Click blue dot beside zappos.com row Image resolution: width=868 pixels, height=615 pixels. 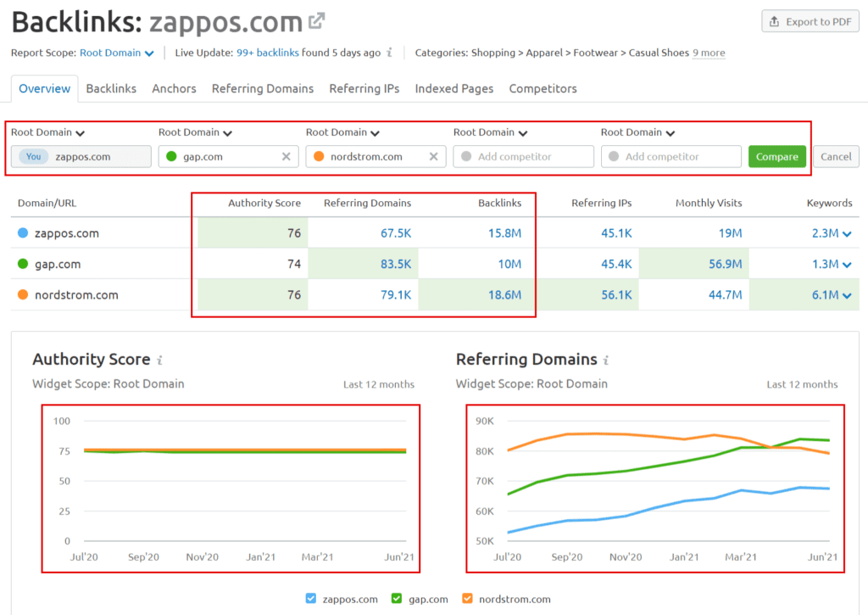(x=23, y=232)
